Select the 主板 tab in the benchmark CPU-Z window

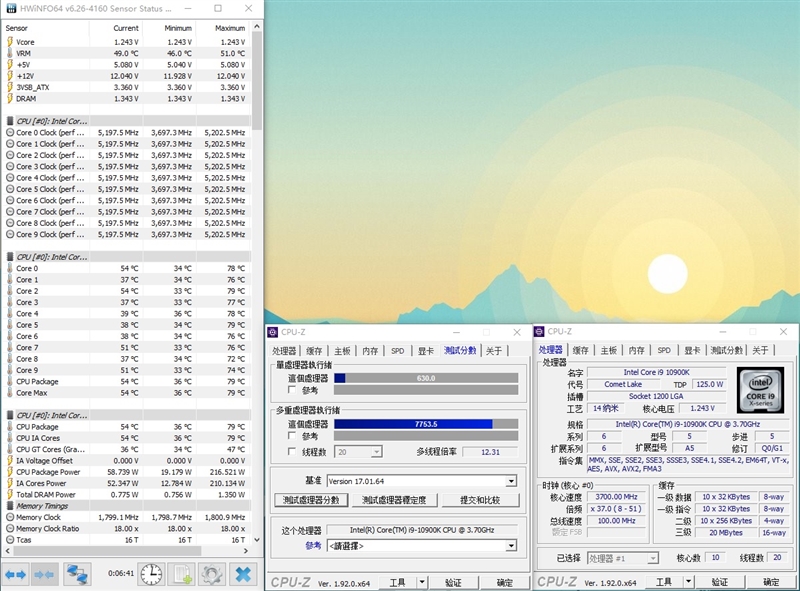342,350
